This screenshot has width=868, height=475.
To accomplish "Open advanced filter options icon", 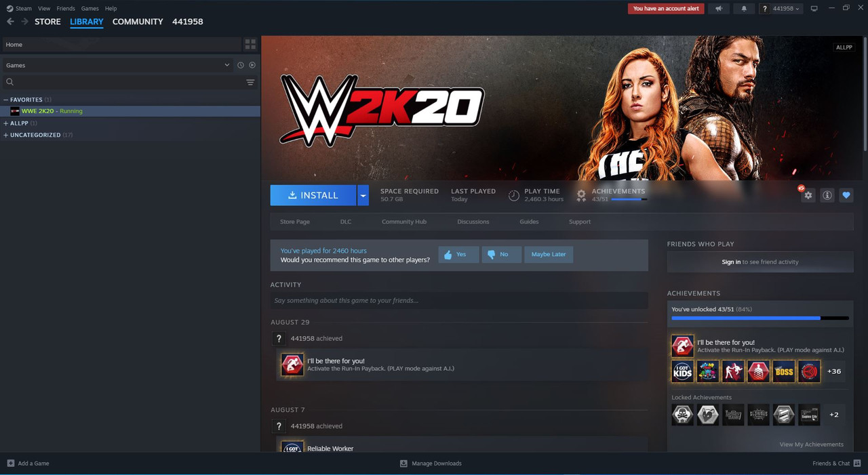I will 250,82.
